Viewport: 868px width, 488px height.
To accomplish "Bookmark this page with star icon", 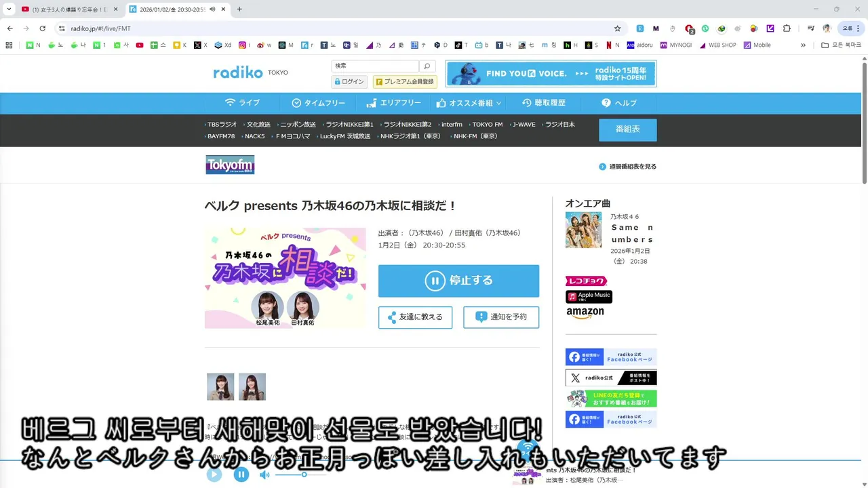I will pos(617,28).
